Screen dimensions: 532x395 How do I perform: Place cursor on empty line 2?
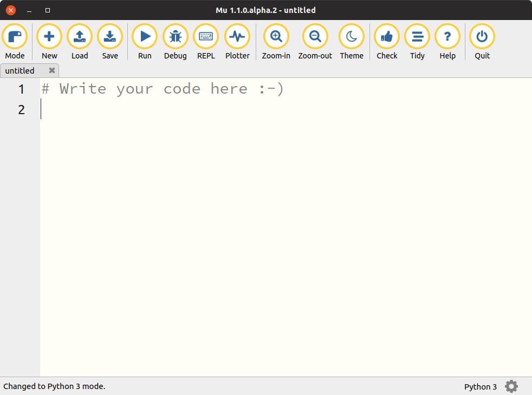click(x=286, y=109)
